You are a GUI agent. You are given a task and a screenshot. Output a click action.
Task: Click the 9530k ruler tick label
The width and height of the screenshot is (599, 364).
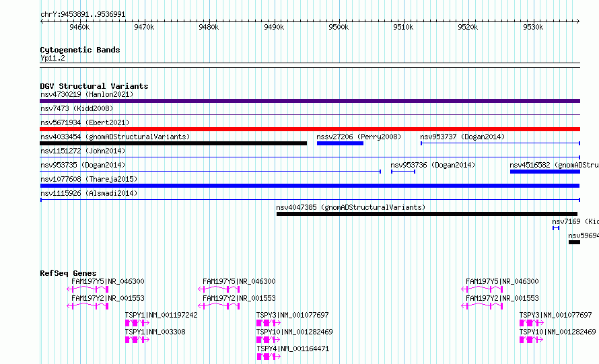coord(533,27)
